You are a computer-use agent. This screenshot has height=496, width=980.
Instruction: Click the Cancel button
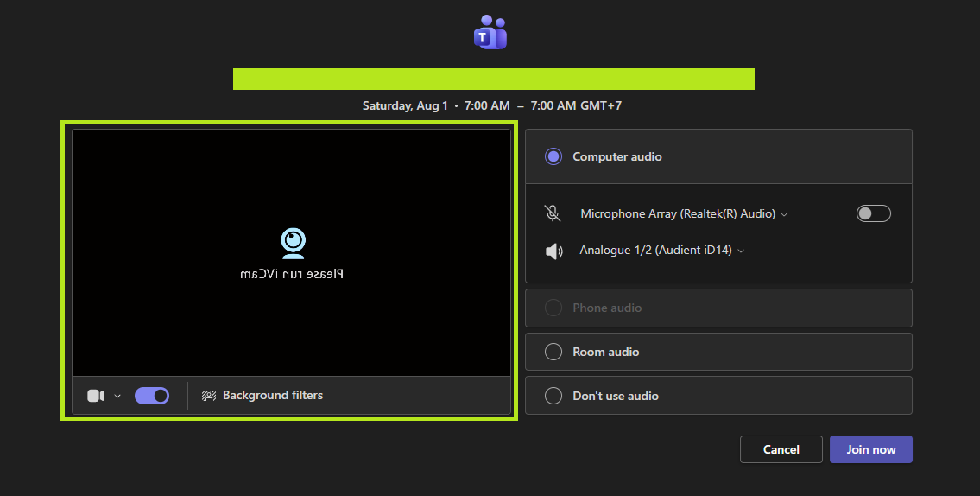[781, 449]
